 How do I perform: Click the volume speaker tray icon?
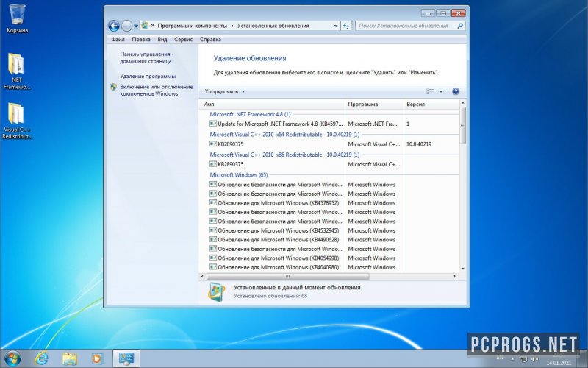(x=534, y=359)
